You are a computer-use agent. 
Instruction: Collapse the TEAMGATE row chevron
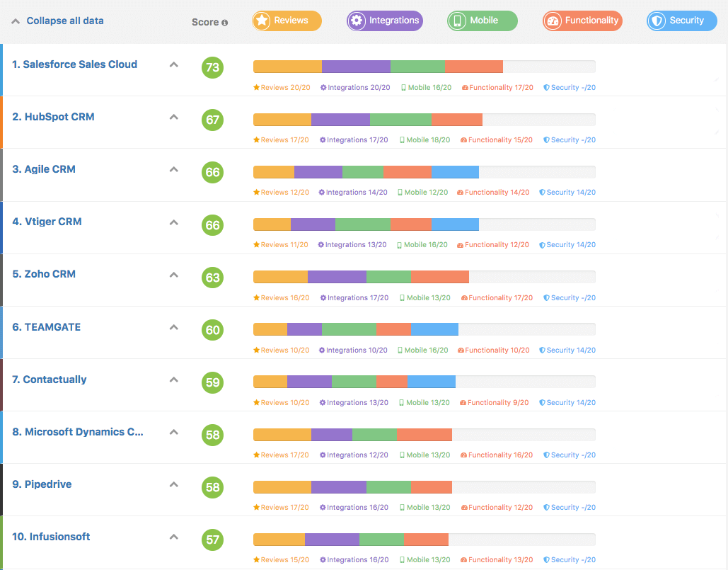click(x=173, y=327)
